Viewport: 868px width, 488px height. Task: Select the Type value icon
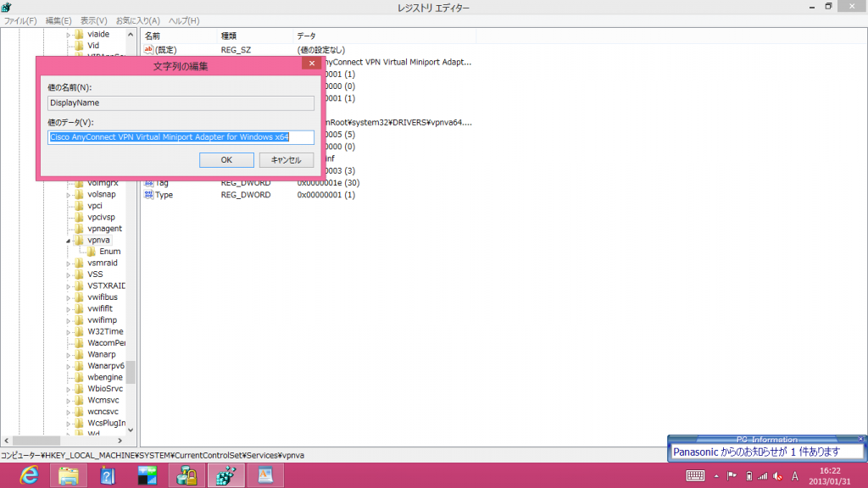148,195
